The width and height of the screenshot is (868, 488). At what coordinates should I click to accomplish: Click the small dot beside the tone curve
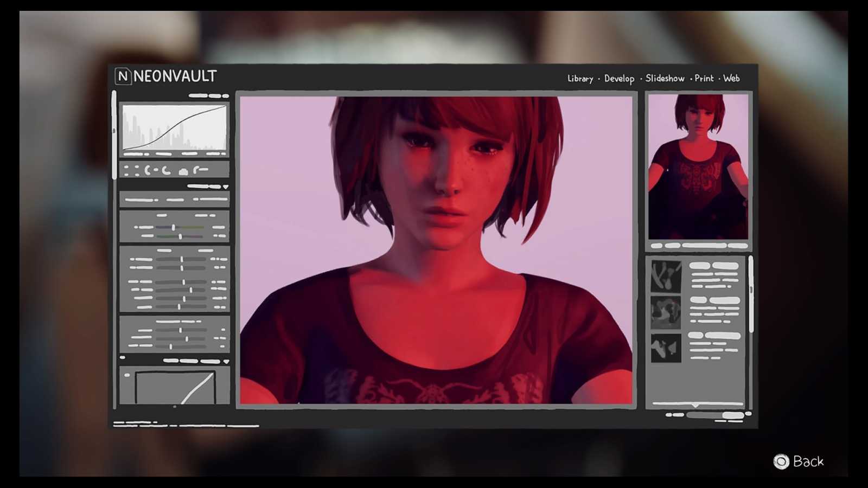(x=127, y=375)
